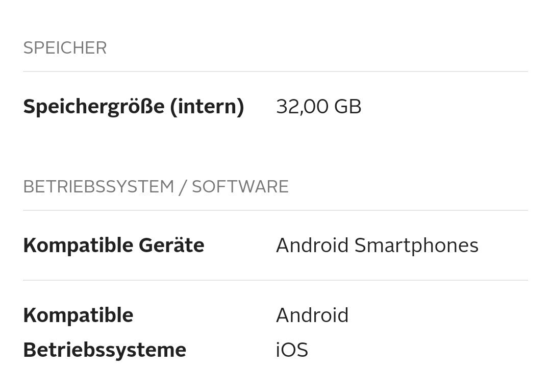This screenshot has width=551, height=392.
Task: Click the word SOFTWARE in the header
Action: 240,187
